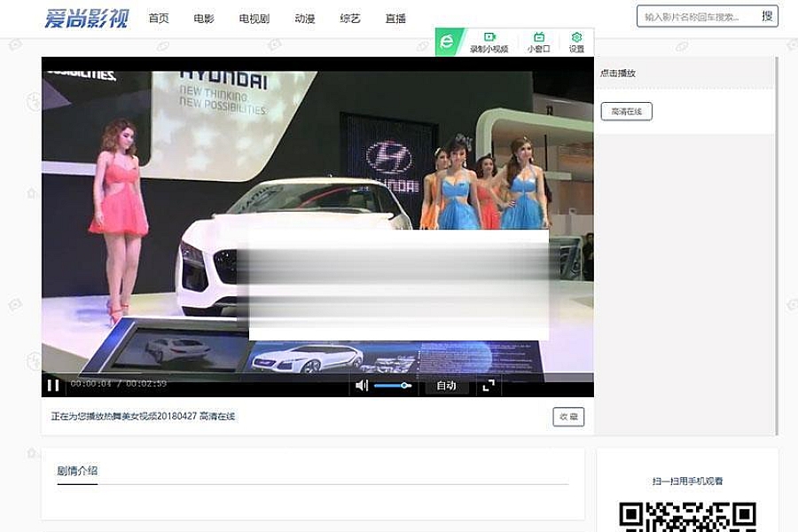
Task: Select the 高清在线 source button
Action: [626, 112]
